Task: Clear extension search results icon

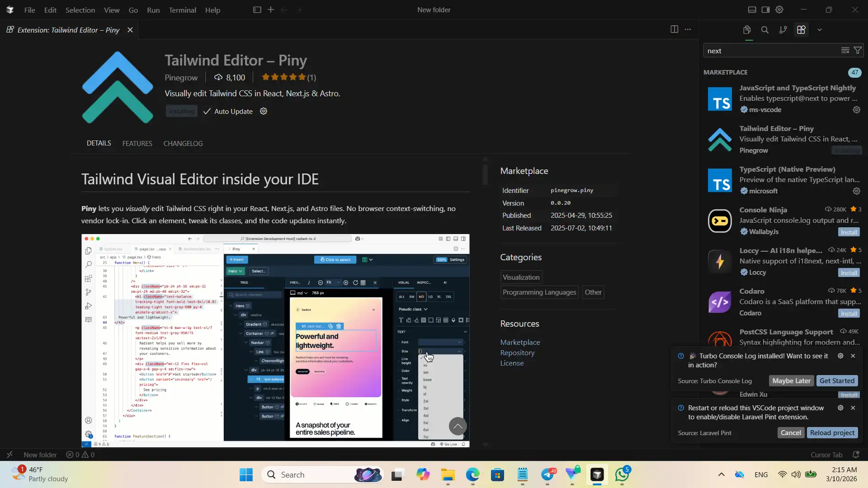Action: pos(845,51)
